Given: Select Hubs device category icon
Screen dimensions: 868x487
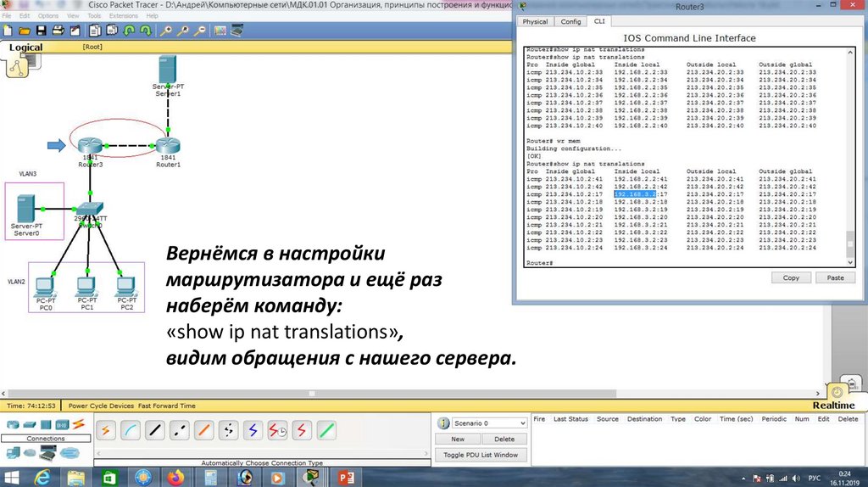Looking at the screenshot, I should [x=46, y=425].
